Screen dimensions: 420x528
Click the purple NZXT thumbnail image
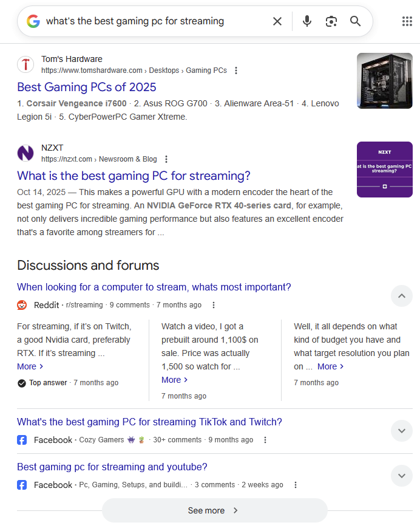(384, 170)
